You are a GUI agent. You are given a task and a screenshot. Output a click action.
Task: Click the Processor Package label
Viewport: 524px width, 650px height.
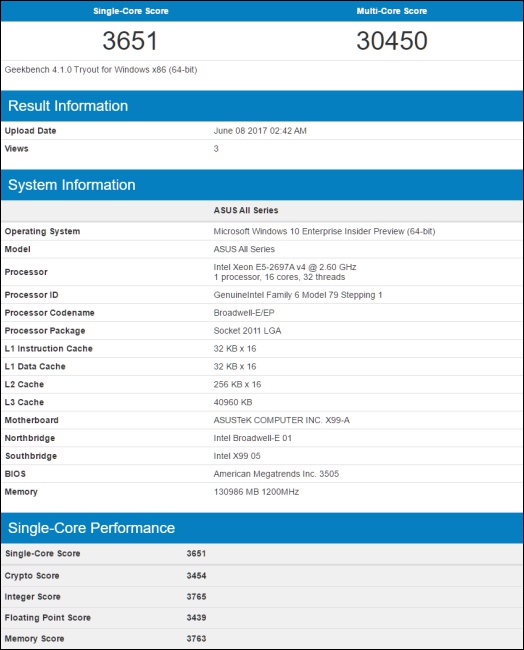(45, 331)
